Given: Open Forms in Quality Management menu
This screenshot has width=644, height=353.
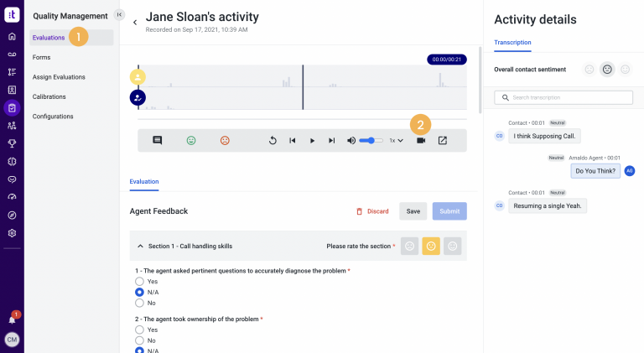Looking at the screenshot, I should 42,57.
